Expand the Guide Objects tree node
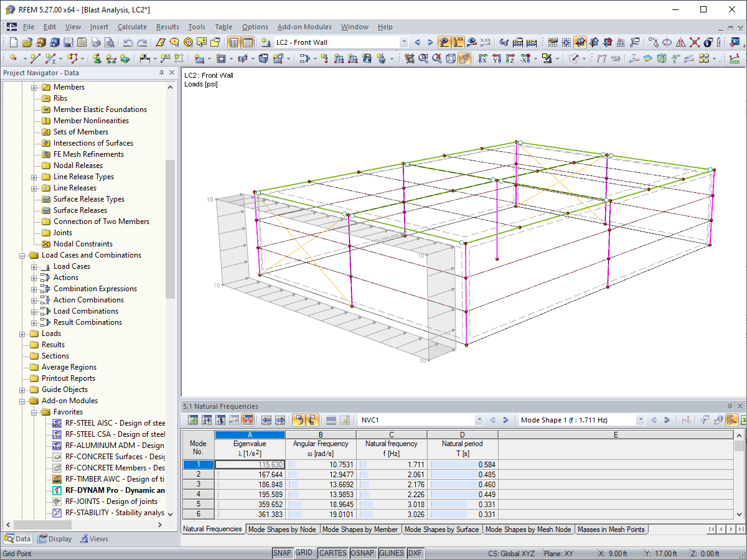This screenshot has height=560, width=747. click(x=23, y=390)
